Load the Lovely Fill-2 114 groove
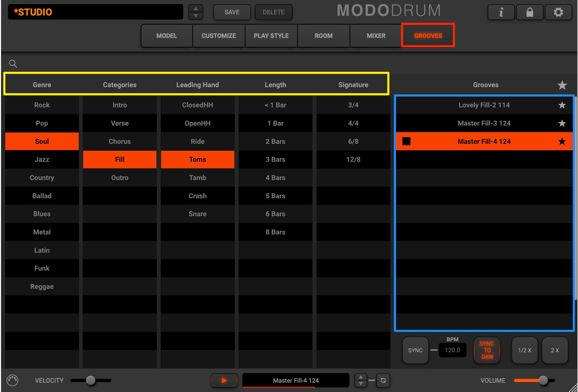Image resolution: width=578 pixels, height=392 pixels. click(x=484, y=105)
